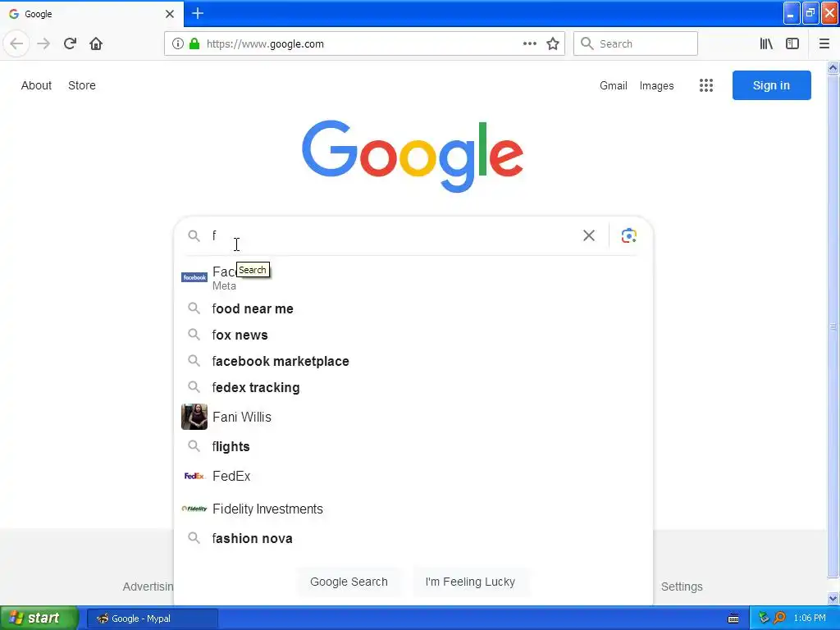840x630 pixels.
Task: Choose 'facebook marketplace' suggestion
Action: click(413, 361)
